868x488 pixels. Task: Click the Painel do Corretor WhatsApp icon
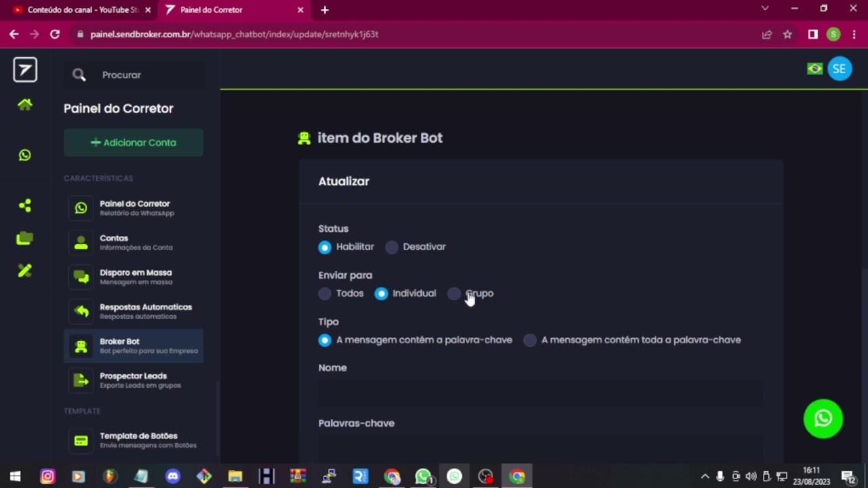(81, 208)
